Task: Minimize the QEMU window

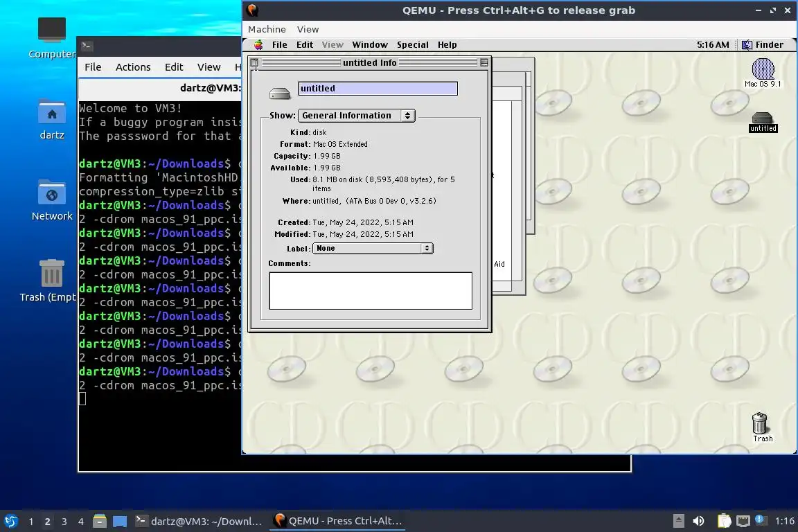Action: pyautogui.click(x=759, y=10)
